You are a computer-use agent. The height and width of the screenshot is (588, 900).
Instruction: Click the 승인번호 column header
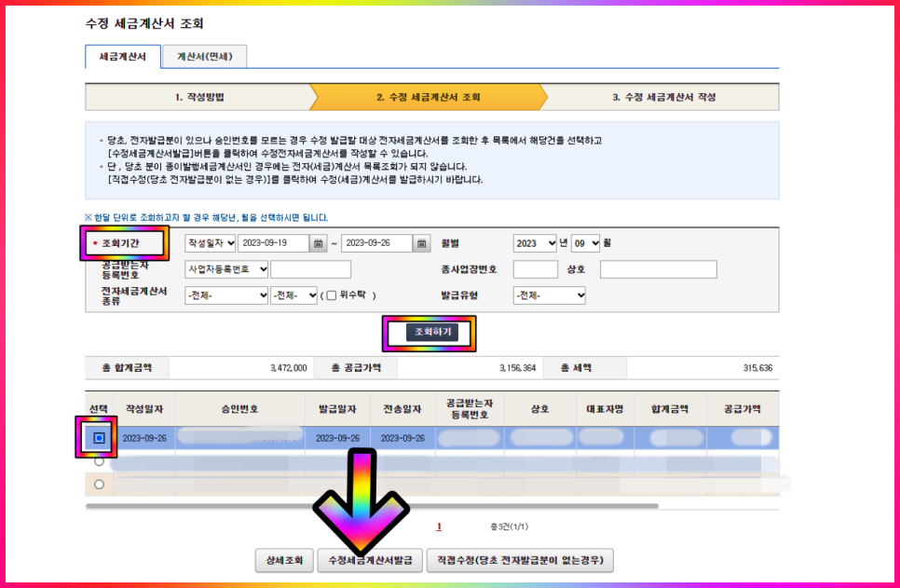(x=240, y=409)
